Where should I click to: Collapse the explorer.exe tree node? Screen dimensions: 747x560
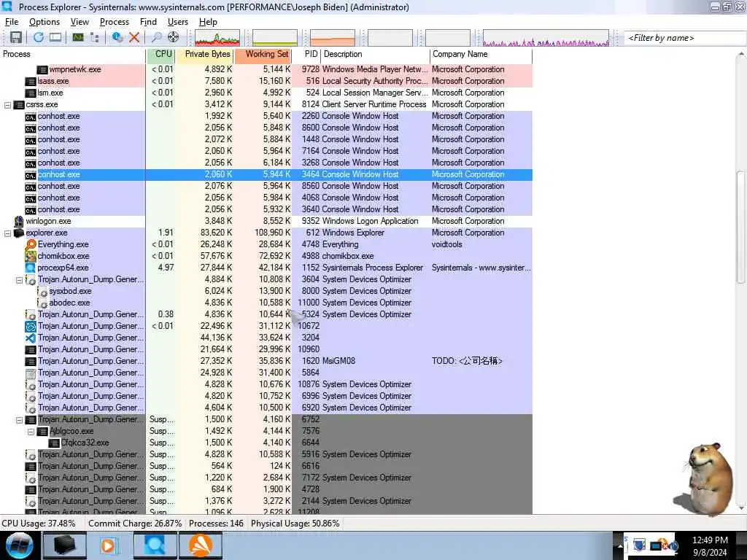coord(7,233)
